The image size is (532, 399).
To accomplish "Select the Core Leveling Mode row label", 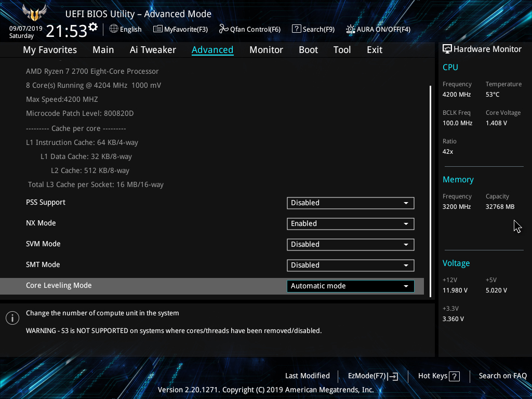I will click(x=59, y=286).
